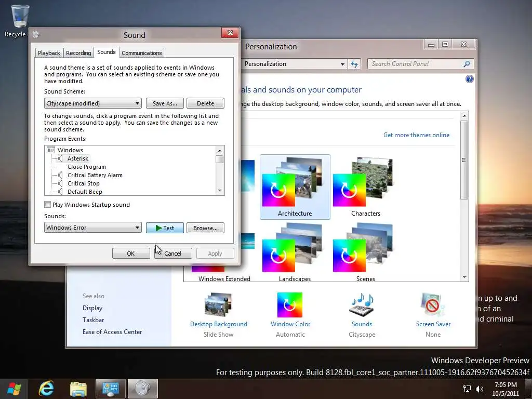Switch to the Communications tab
532x399 pixels.
pos(141,53)
